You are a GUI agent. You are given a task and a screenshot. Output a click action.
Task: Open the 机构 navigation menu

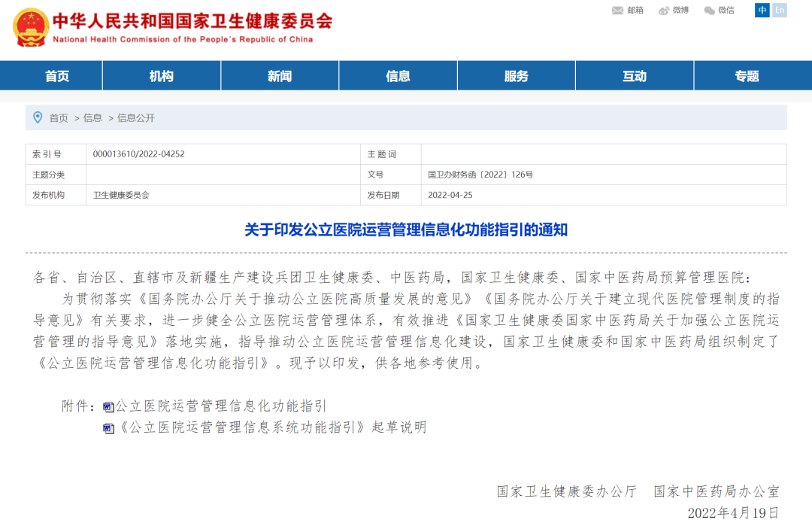click(x=162, y=76)
